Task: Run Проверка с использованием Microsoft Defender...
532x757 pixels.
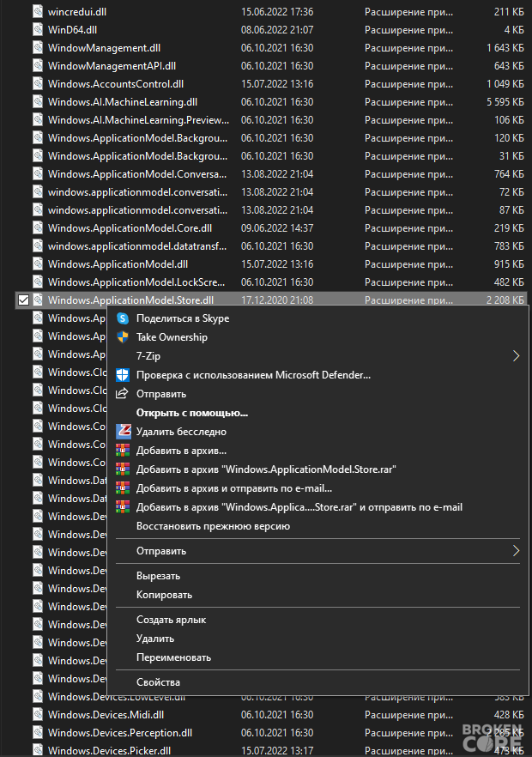Action: point(253,375)
